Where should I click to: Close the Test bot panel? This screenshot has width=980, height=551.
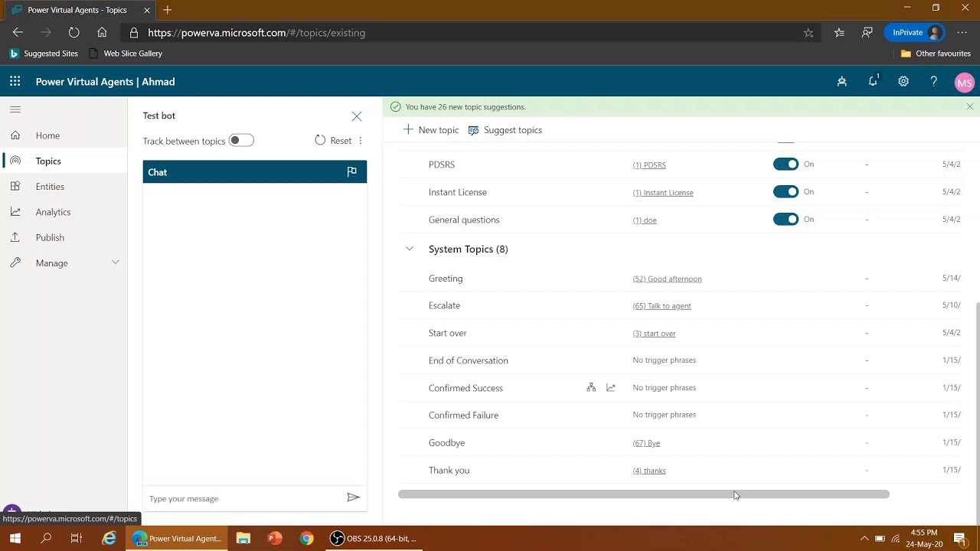pos(357,116)
